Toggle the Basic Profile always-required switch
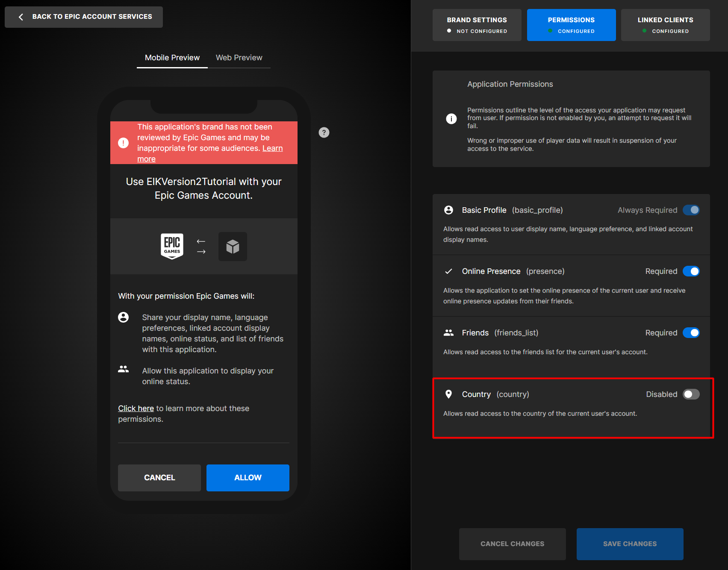 [x=691, y=210]
